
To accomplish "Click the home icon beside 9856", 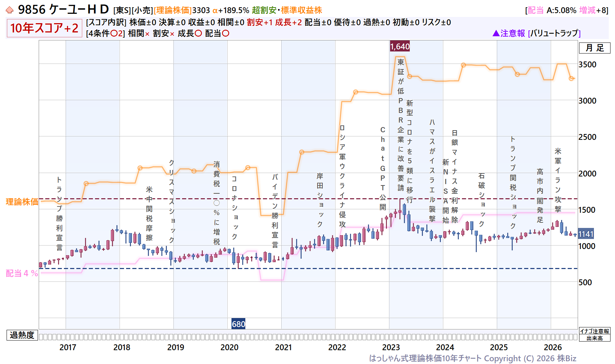I will click(x=10, y=10).
